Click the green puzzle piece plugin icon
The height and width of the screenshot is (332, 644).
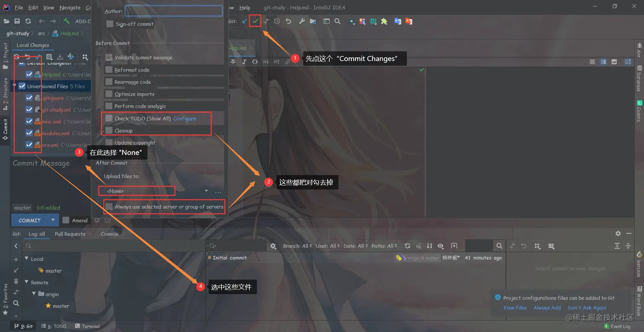(x=384, y=21)
